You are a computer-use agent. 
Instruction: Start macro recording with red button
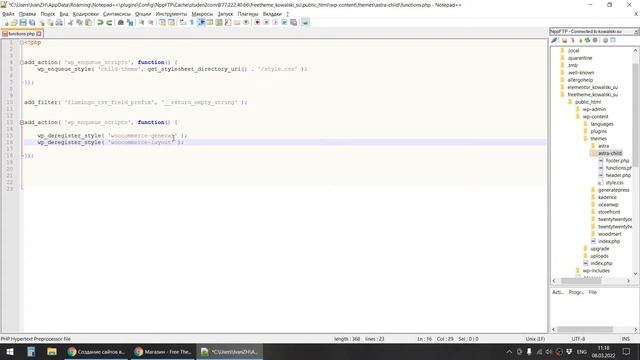point(257,22)
